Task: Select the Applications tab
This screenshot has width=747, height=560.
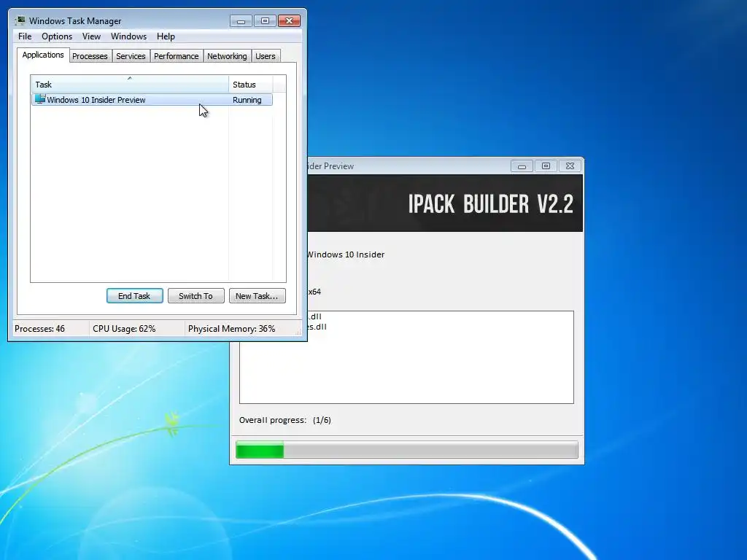Action: tap(43, 55)
